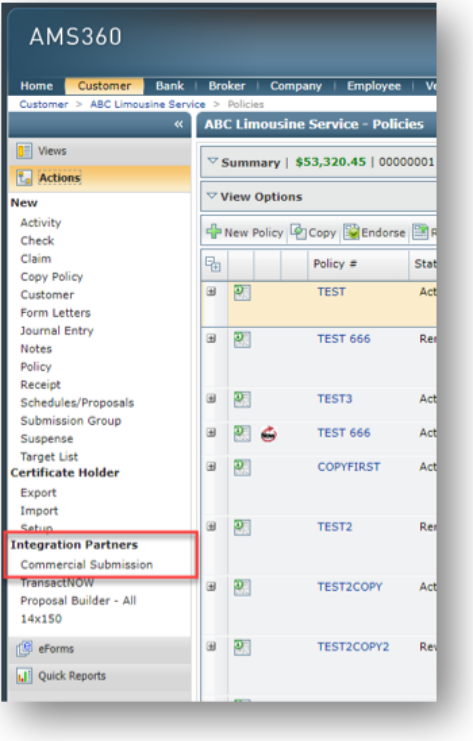Select New Suspense action
This screenshot has height=741, width=473.
[47, 439]
